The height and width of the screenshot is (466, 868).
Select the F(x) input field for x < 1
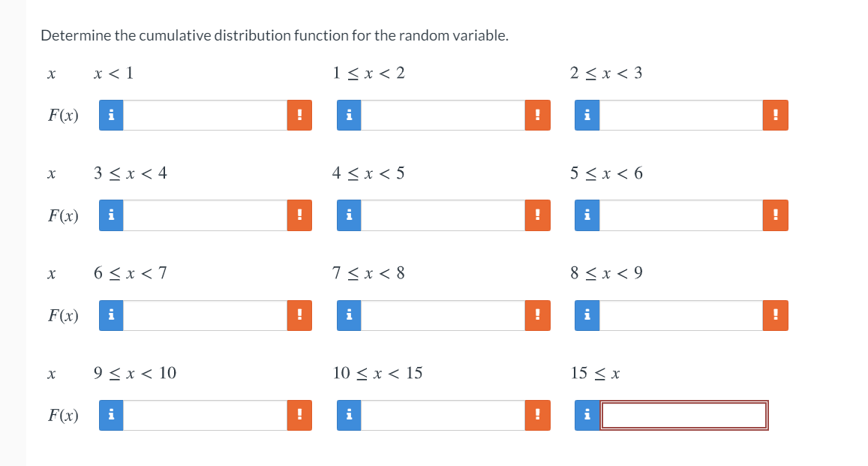[210, 115]
